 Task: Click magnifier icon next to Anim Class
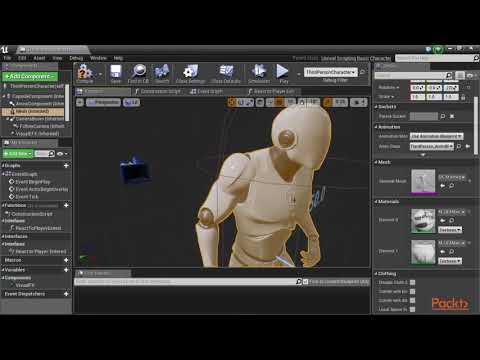459,146
